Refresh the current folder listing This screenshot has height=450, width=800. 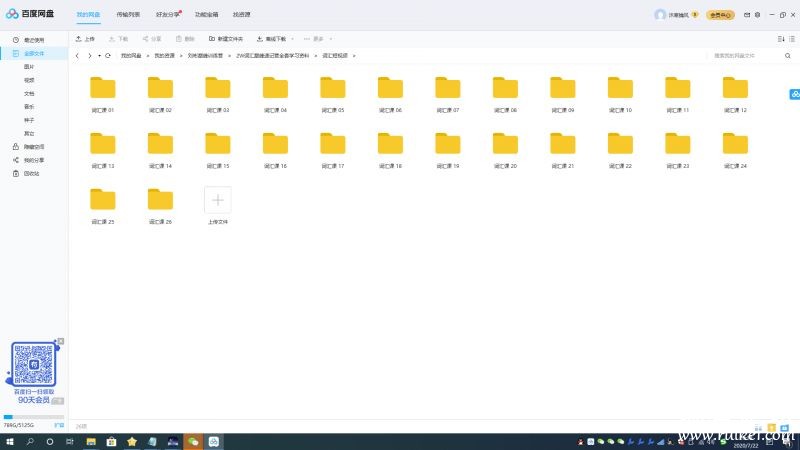click(x=108, y=56)
